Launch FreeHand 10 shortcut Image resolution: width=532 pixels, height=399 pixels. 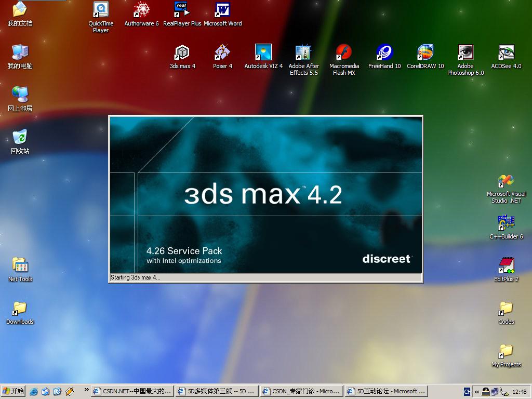click(384, 52)
